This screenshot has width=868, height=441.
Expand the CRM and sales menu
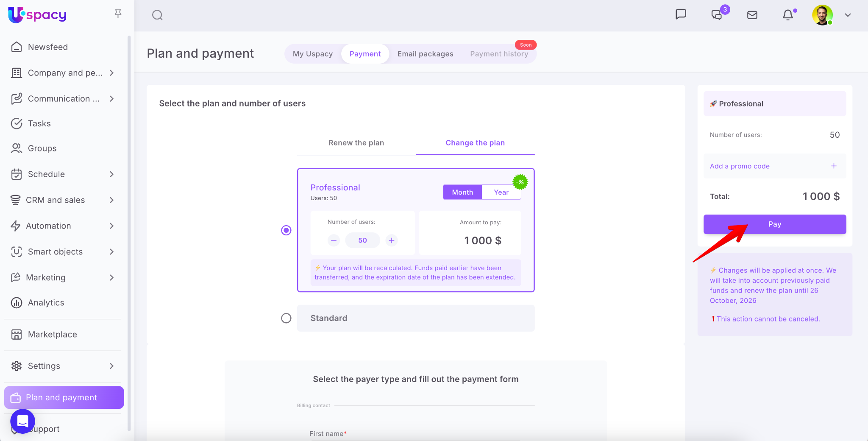click(111, 200)
